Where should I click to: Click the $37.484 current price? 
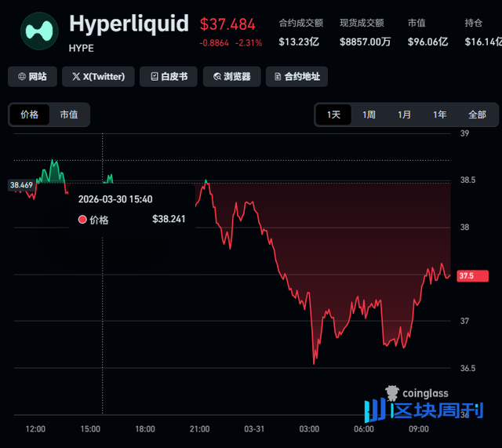tap(227, 24)
